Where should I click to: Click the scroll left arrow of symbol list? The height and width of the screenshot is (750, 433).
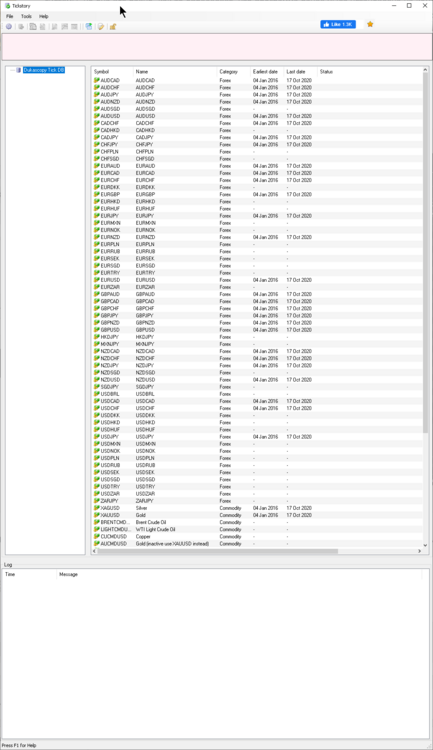94,551
